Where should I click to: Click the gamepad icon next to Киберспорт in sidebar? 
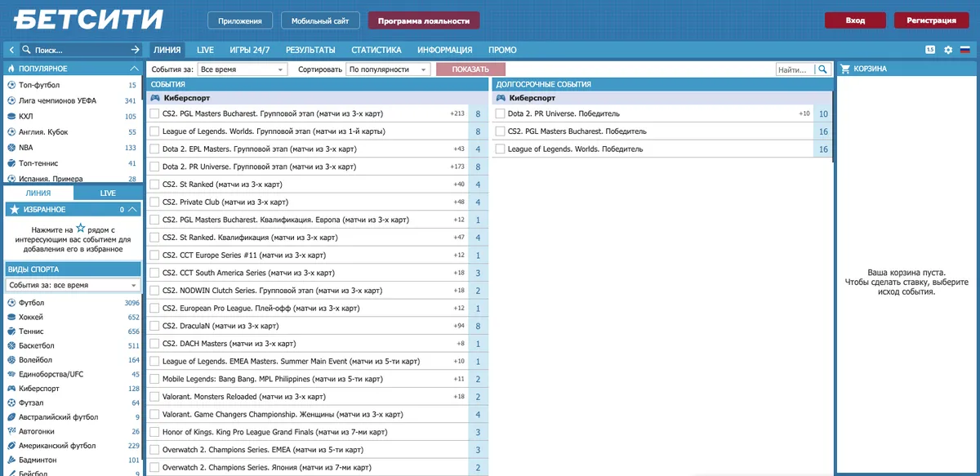point(11,389)
